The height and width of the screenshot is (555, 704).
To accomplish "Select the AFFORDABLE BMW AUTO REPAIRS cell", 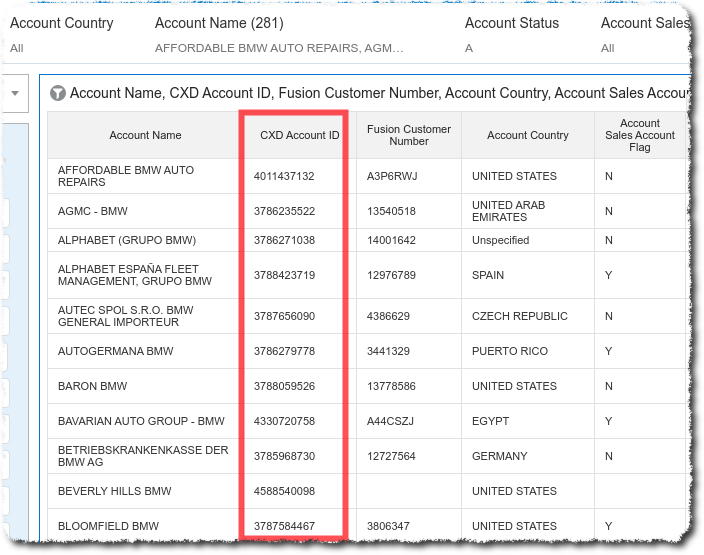I will point(126,176).
